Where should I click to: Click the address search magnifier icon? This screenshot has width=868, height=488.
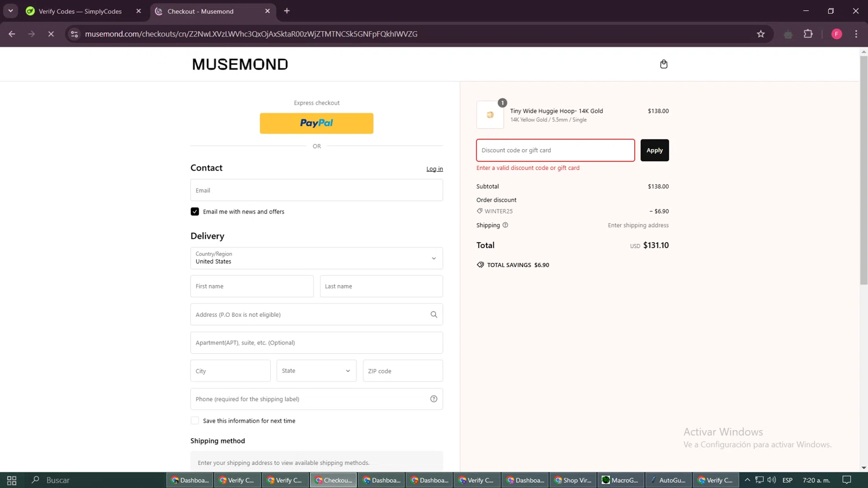(434, 315)
